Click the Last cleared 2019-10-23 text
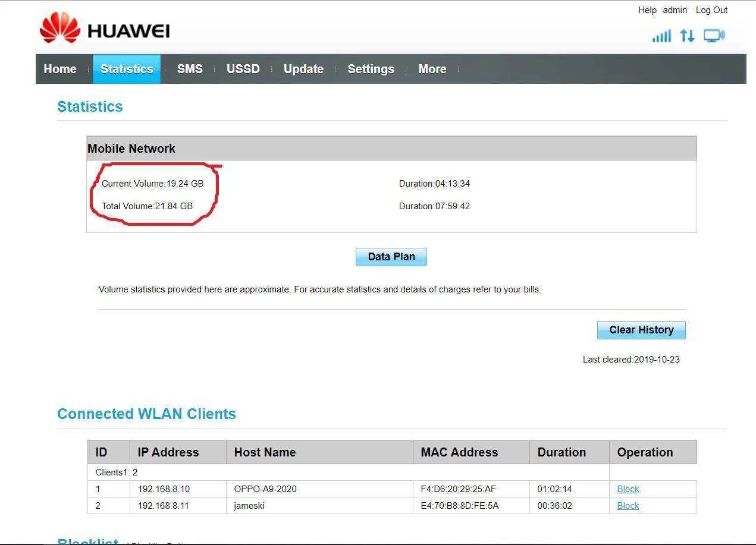Screen dimensions: 756x545 point(631,360)
